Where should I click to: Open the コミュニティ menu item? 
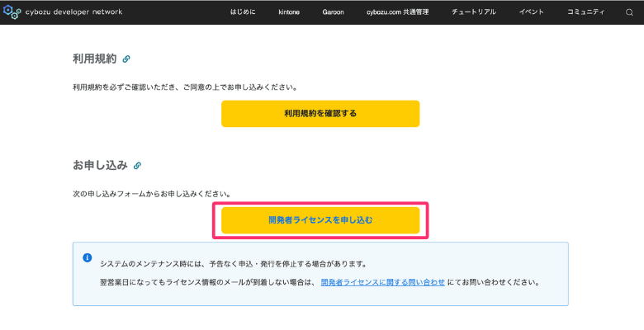coord(585,12)
